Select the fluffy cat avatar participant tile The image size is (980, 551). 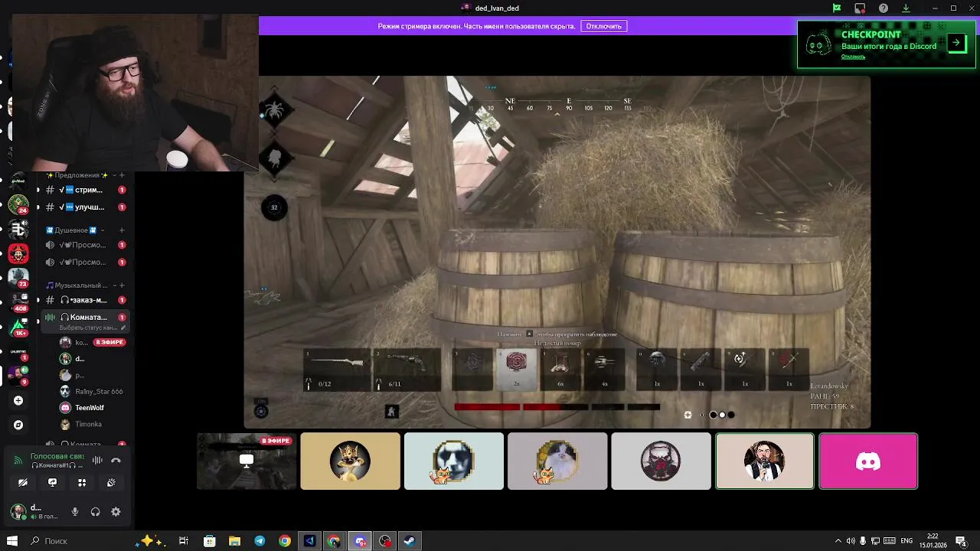click(x=557, y=461)
